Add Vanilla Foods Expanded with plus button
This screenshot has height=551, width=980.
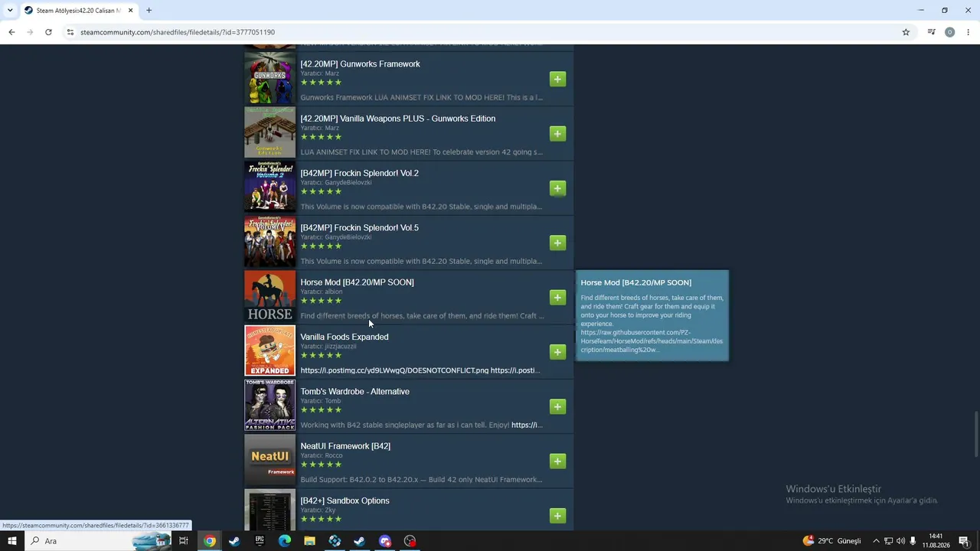557,352
